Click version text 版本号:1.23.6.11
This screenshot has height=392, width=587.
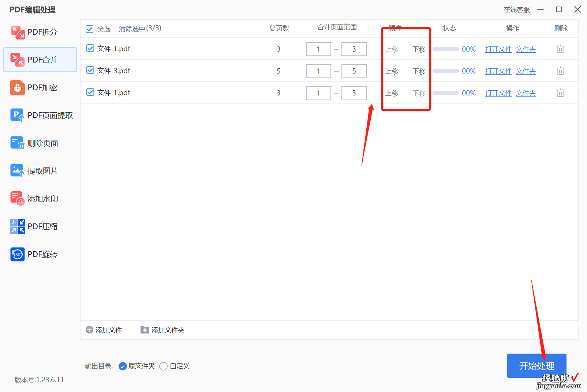(39, 380)
